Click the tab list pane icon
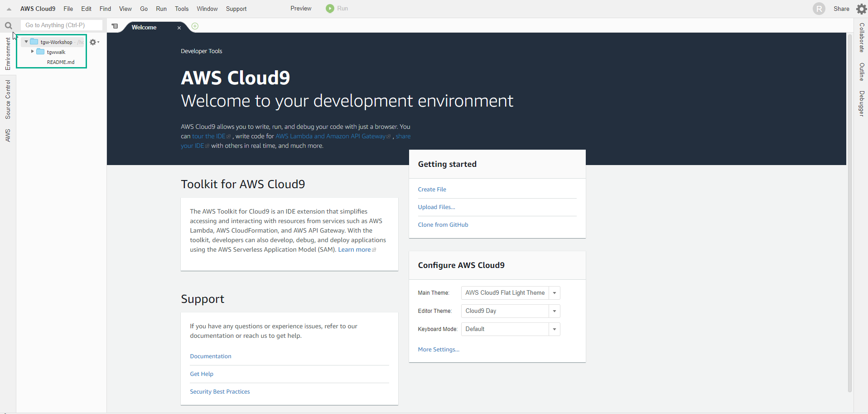This screenshot has height=414, width=868. [115, 26]
